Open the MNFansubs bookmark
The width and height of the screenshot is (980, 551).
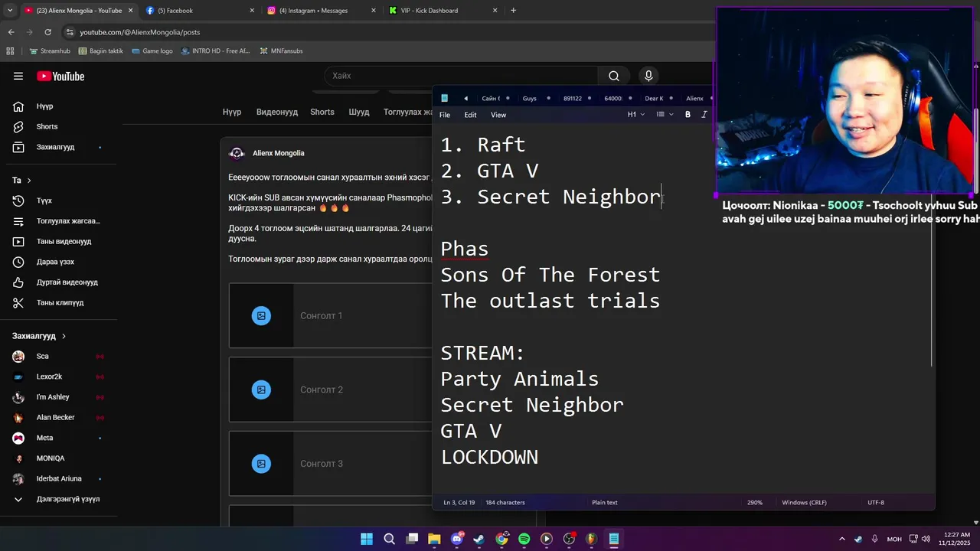(281, 51)
